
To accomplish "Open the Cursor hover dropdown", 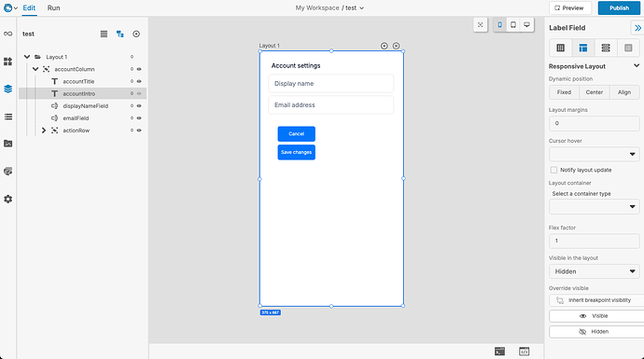I will coord(595,154).
